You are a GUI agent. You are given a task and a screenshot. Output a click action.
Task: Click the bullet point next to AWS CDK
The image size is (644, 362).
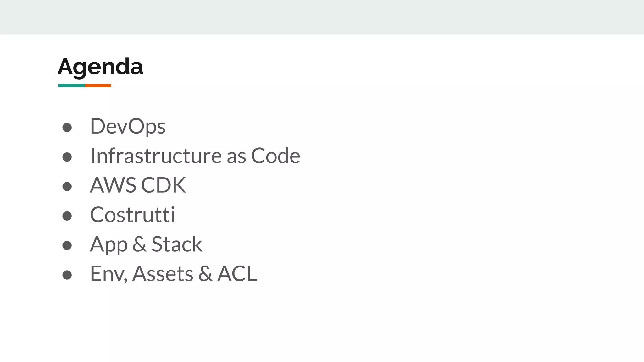pyautogui.click(x=67, y=186)
